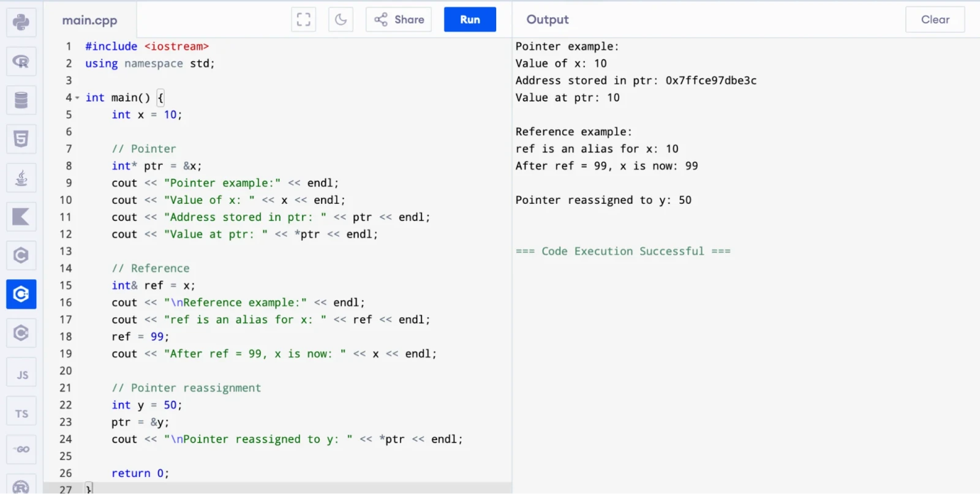Click '=== Code Execution Successful ===' message
This screenshot has height=494, width=980.
[623, 252]
